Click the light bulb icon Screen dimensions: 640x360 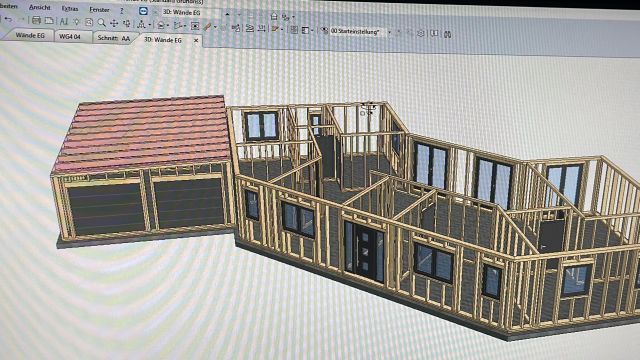pos(76,22)
